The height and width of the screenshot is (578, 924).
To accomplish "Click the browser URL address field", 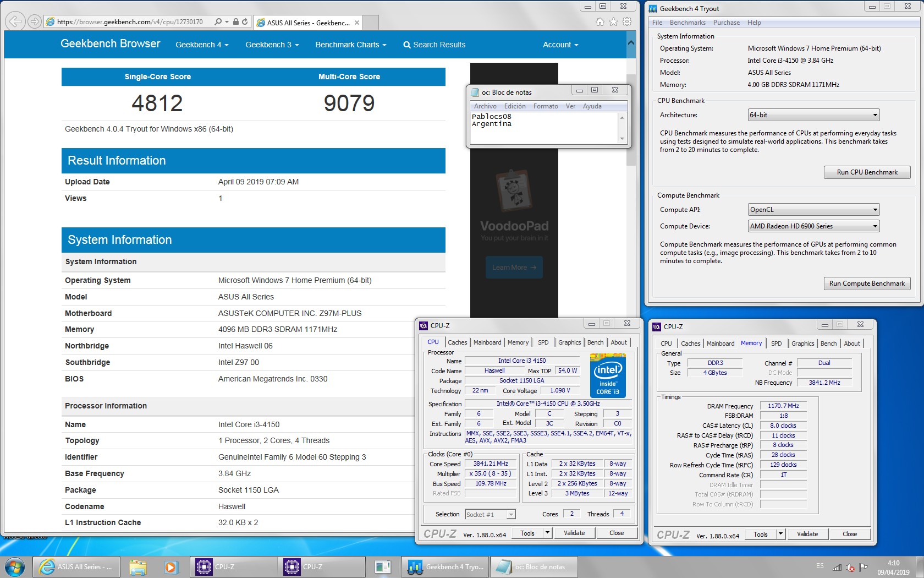I will [x=130, y=22].
